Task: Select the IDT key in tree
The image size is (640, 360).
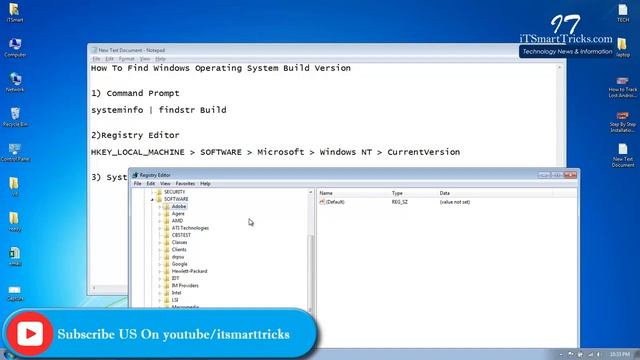Action: coord(176,278)
